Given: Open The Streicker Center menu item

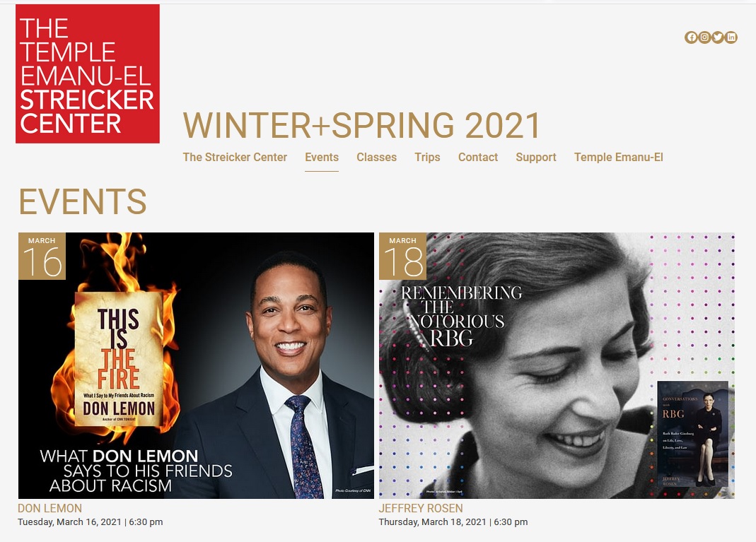Looking at the screenshot, I should coord(235,157).
